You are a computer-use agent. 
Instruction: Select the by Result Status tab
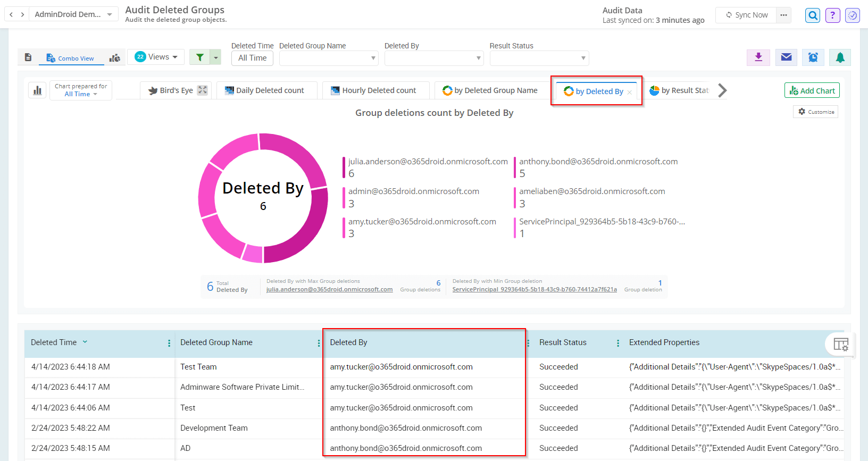[679, 90]
